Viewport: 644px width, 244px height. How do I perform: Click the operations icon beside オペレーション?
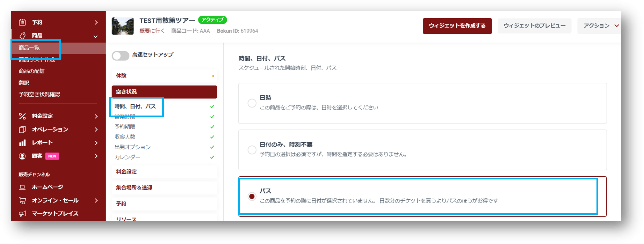[22, 130]
